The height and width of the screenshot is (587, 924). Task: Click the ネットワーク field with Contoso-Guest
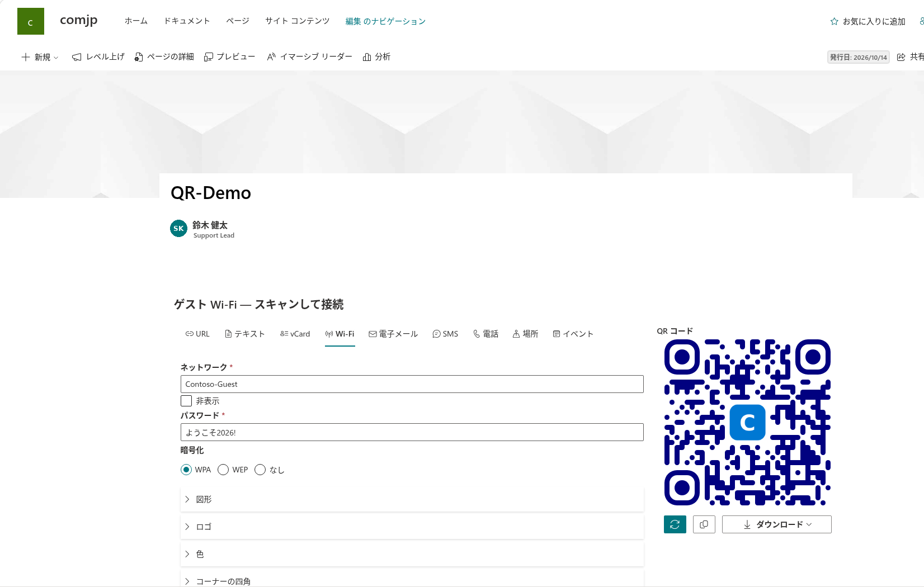pyautogui.click(x=412, y=384)
